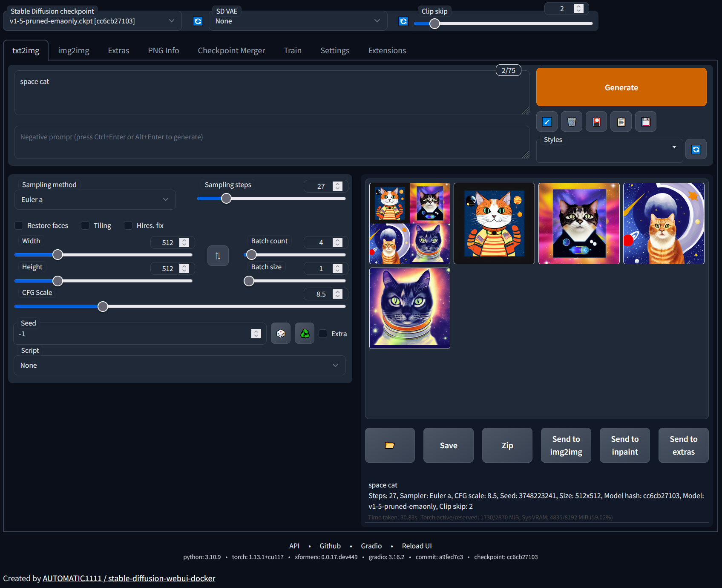Open the Sampling method dropdown
Viewport: 722px width, 588px height.
click(x=95, y=199)
